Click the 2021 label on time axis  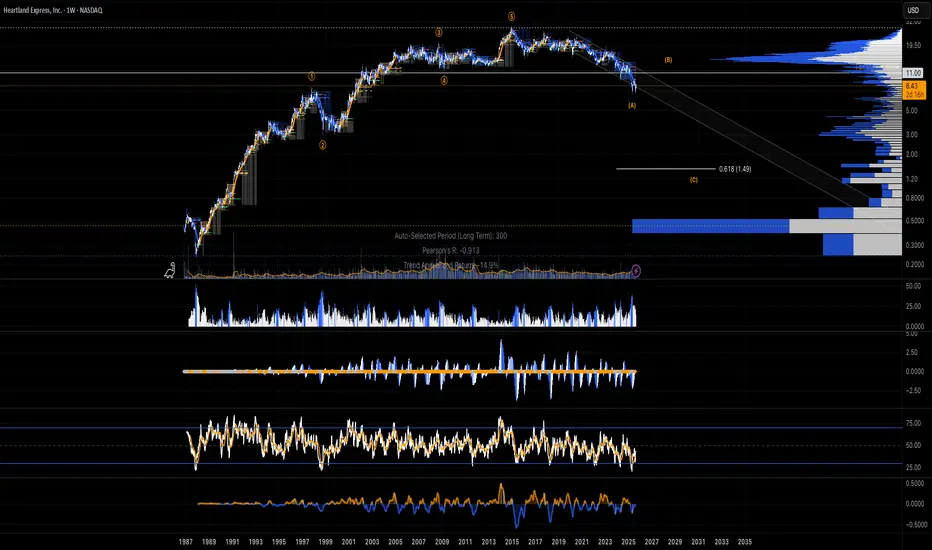pyautogui.click(x=582, y=542)
